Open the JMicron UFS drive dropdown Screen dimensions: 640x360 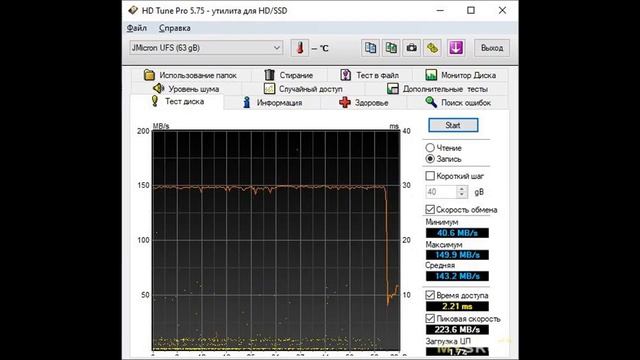(x=206, y=48)
